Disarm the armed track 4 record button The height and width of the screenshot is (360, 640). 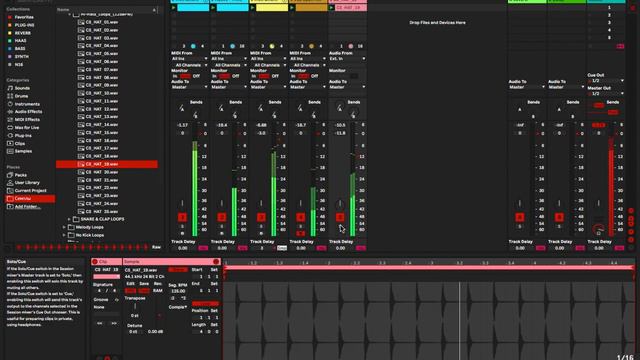tap(300, 233)
